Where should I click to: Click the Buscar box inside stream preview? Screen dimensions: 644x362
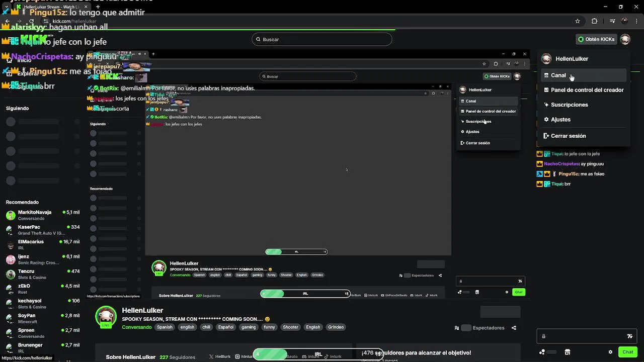pyautogui.click(x=308, y=76)
